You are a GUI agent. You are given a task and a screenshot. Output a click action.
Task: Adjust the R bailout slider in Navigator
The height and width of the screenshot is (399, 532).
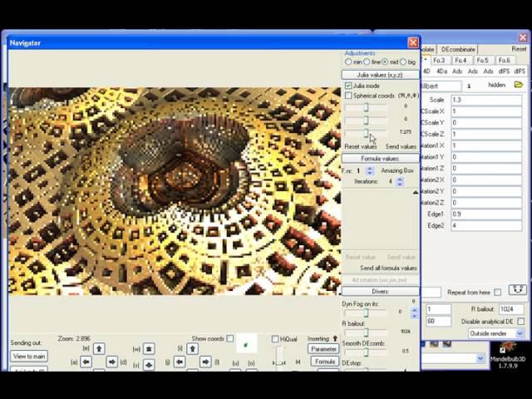point(366,332)
